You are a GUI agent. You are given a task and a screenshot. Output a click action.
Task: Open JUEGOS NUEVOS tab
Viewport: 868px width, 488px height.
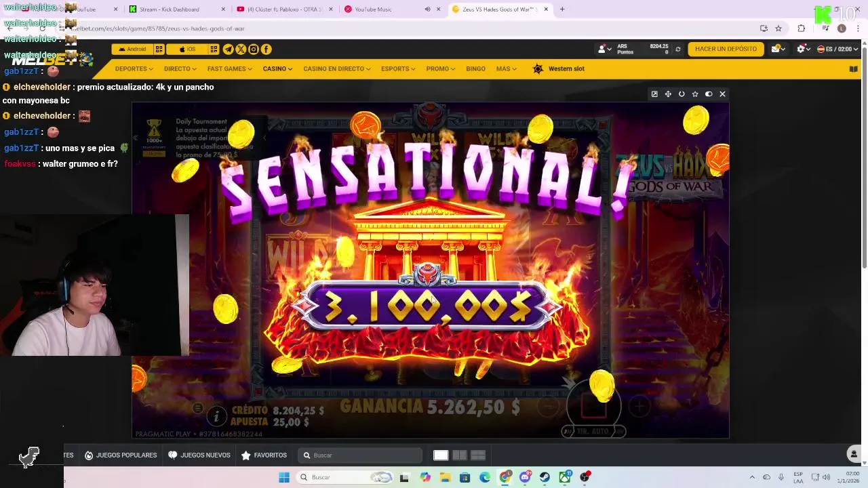click(199, 455)
